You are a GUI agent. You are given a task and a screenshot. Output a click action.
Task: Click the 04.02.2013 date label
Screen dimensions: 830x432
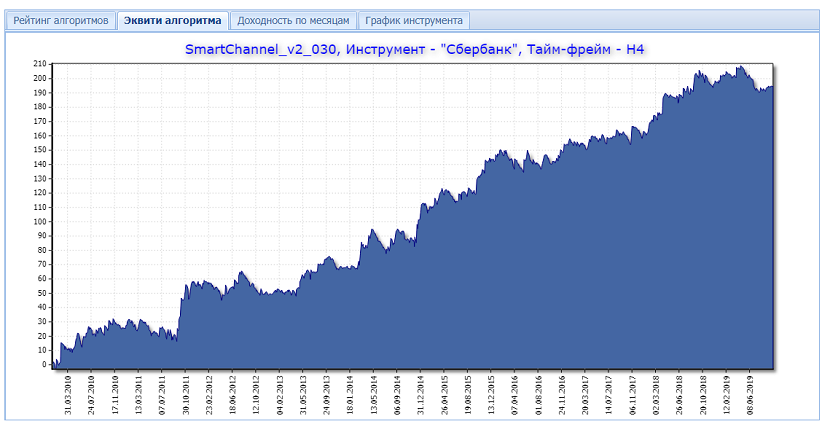[280, 395]
